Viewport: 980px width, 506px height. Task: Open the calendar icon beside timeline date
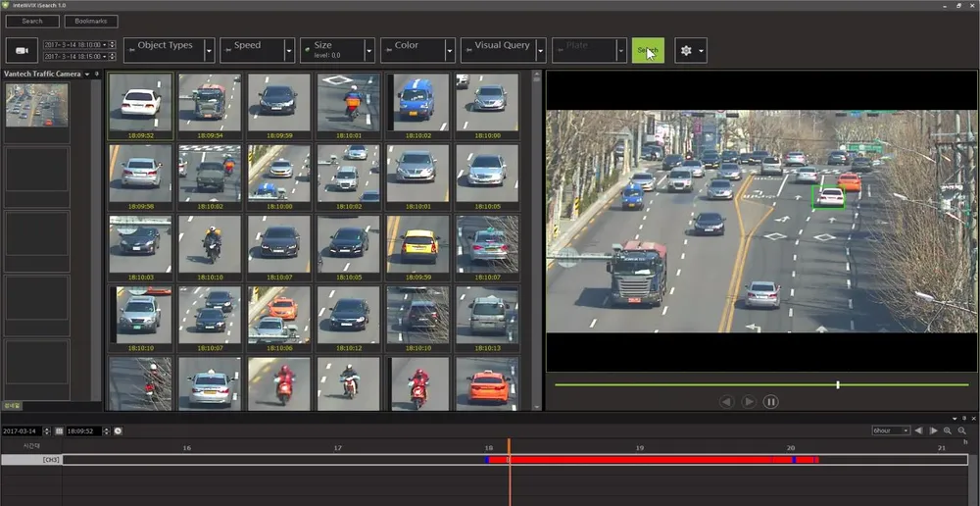pyautogui.click(x=59, y=430)
